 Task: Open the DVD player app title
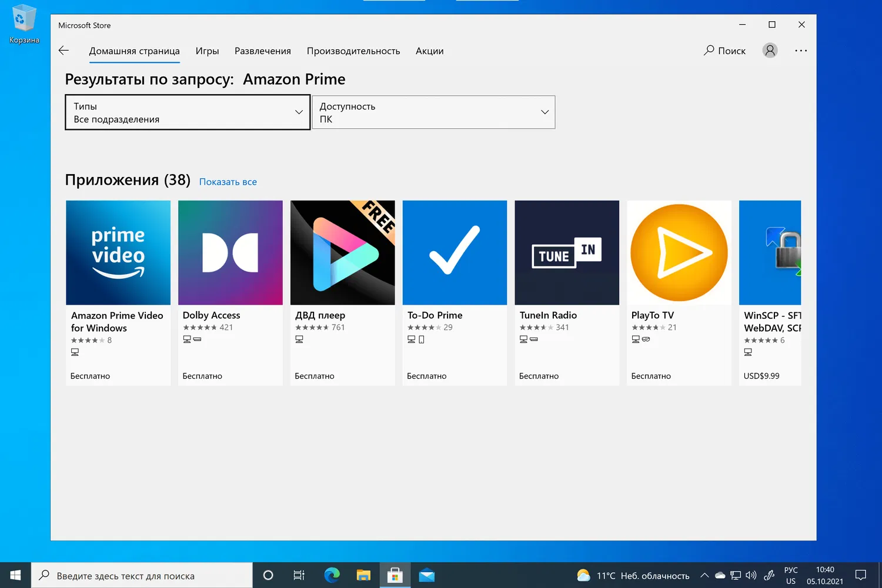(x=320, y=315)
